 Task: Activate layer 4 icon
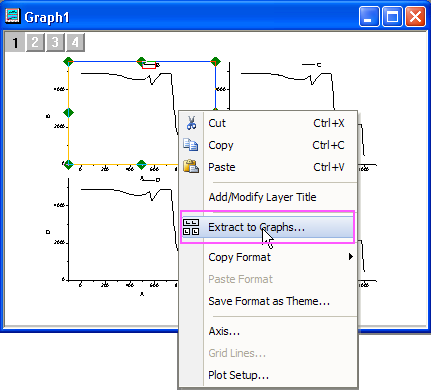pos(75,42)
